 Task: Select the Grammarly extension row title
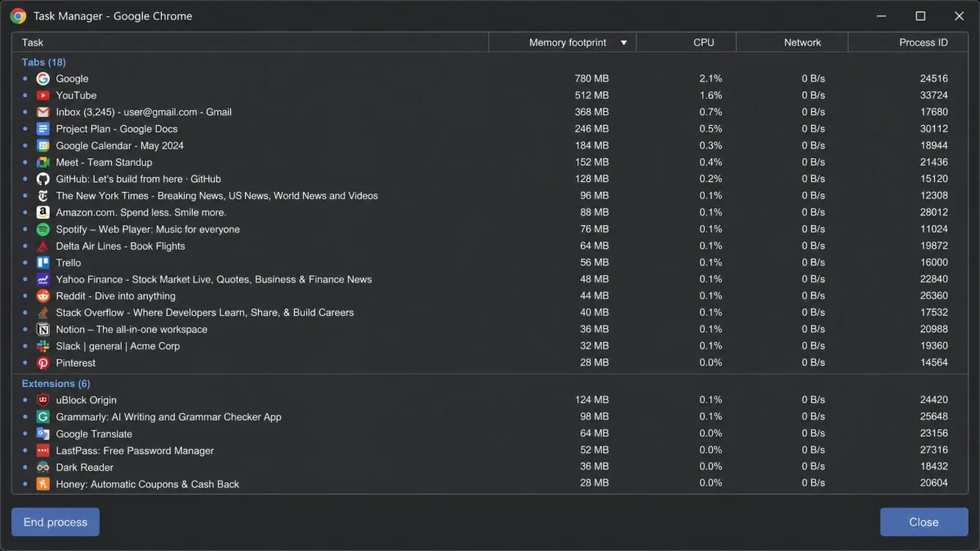pos(169,417)
